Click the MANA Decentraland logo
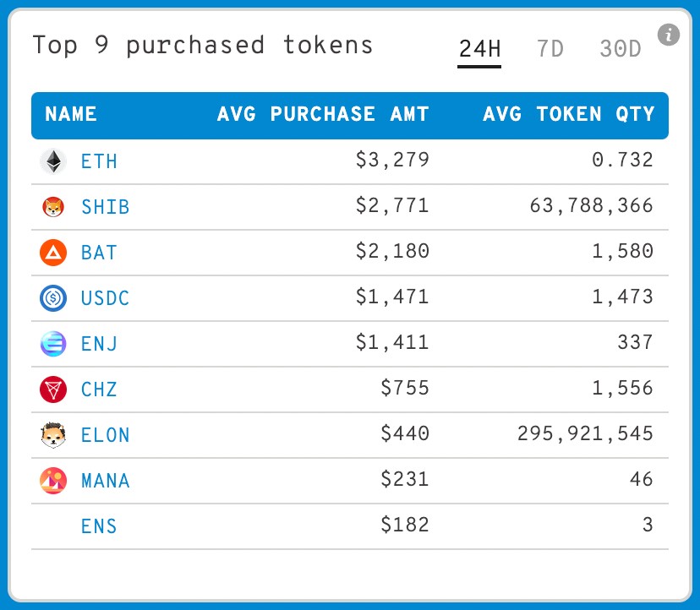The width and height of the screenshot is (700, 610). click(x=53, y=481)
